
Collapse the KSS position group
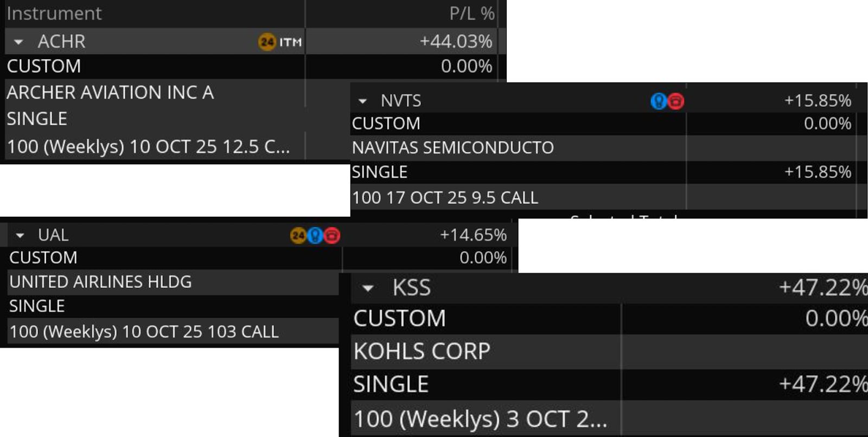(x=368, y=288)
